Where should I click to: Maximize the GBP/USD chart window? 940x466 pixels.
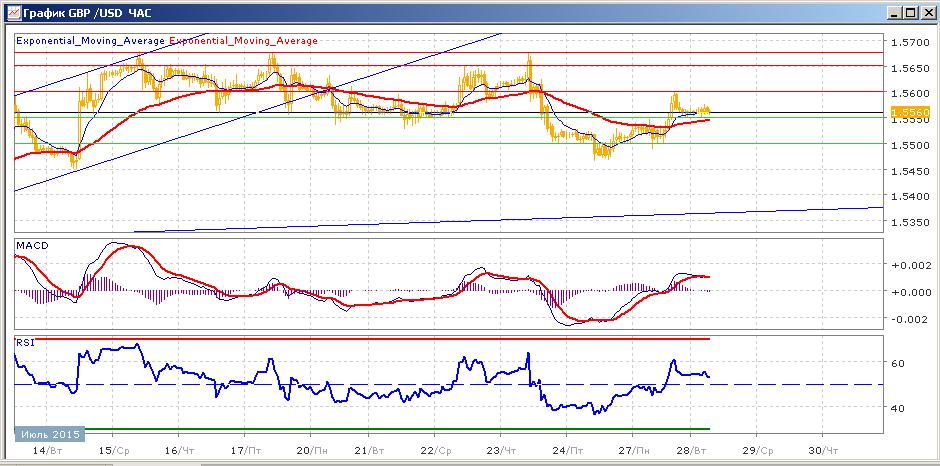(x=910, y=13)
